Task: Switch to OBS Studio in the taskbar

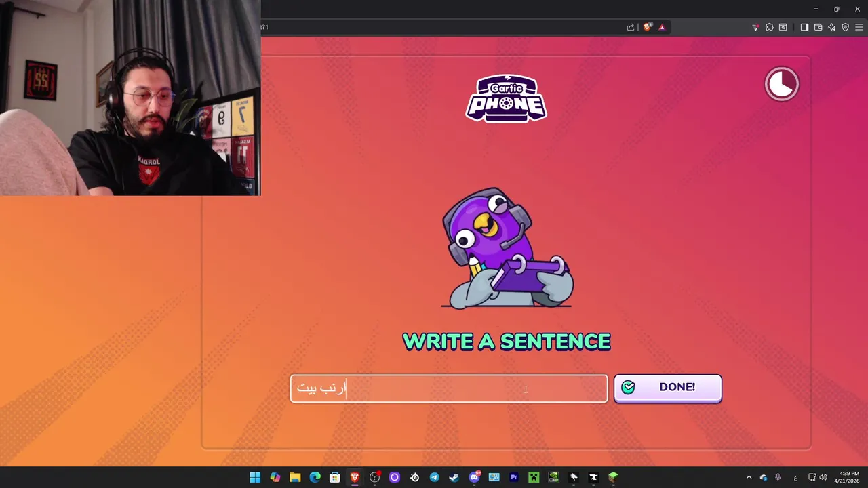Action: click(374, 477)
